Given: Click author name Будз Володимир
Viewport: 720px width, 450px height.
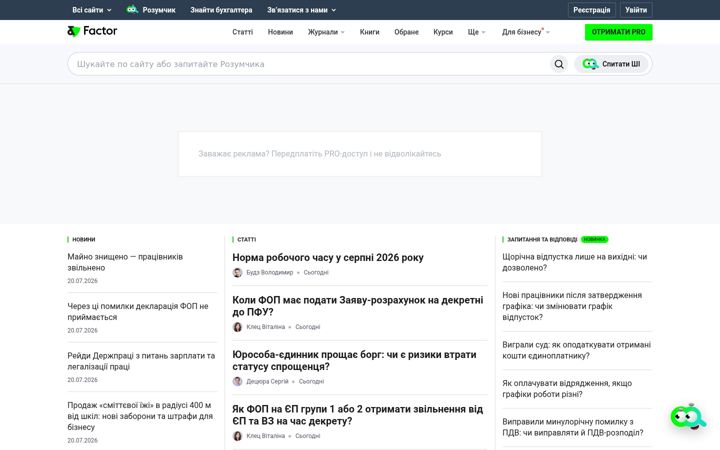Looking at the screenshot, I should [270, 273].
